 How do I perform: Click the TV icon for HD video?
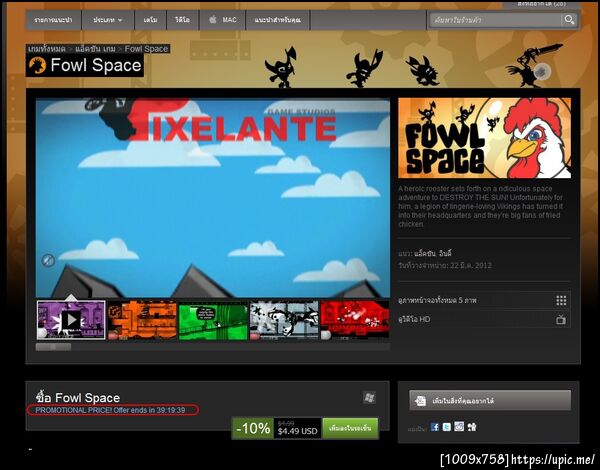pos(561,320)
